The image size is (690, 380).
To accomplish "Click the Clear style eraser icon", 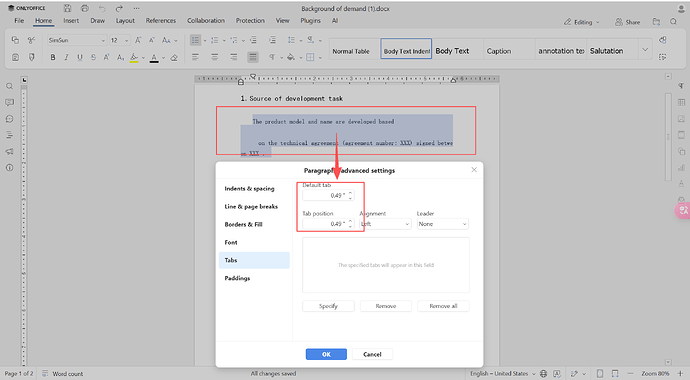I will [174, 57].
